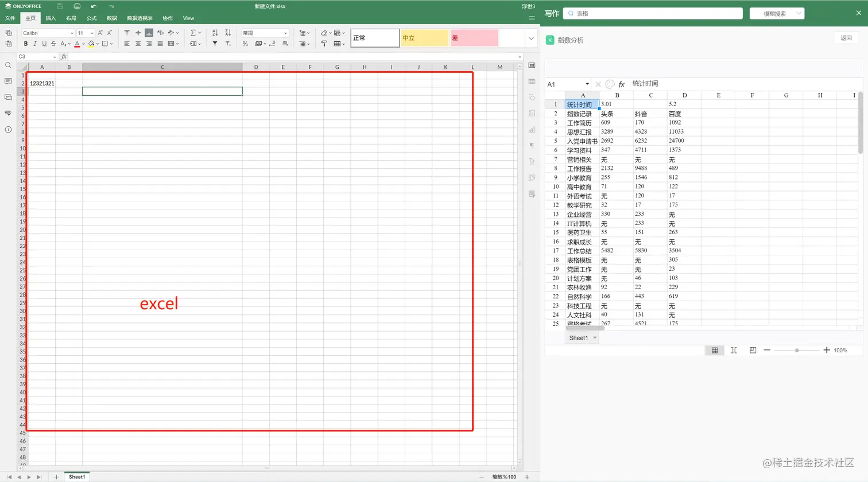
Task: Click the copy-style paintbrush icon
Action: [x=324, y=44]
